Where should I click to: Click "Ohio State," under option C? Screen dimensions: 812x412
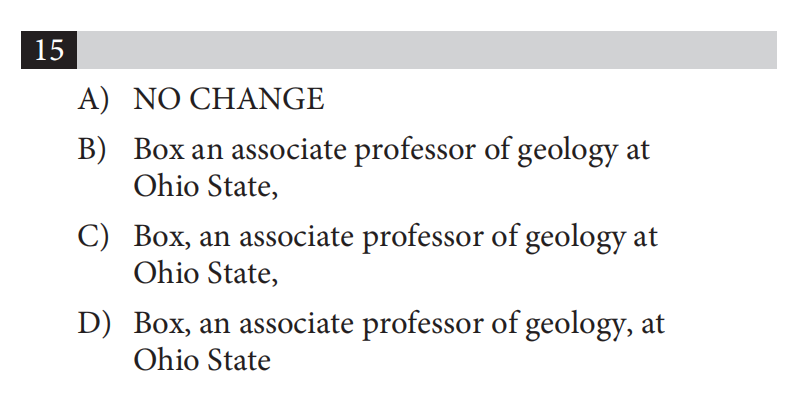tap(206, 273)
